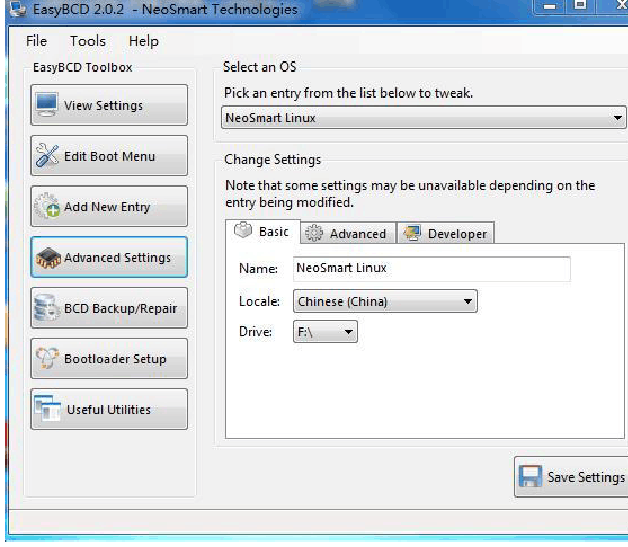Expand the NeoSmart Linux OS entry dropdown
The image size is (628, 547).
click(423, 118)
